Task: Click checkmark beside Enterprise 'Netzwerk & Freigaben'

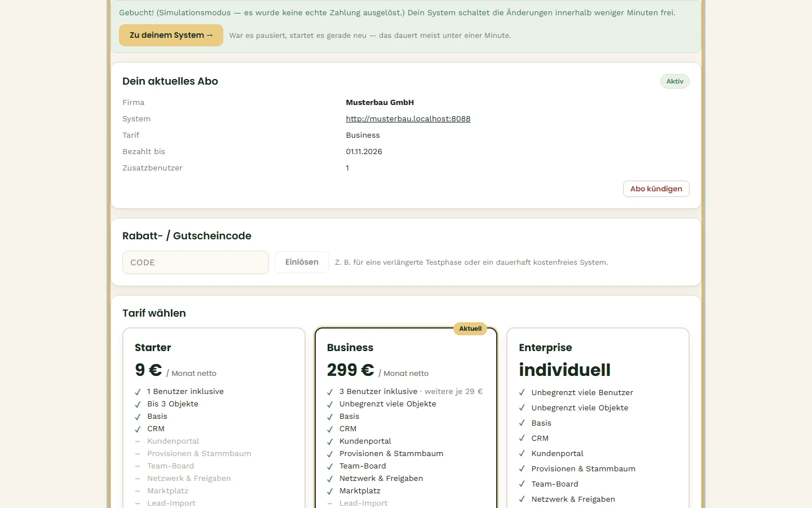Action: point(522,499)
